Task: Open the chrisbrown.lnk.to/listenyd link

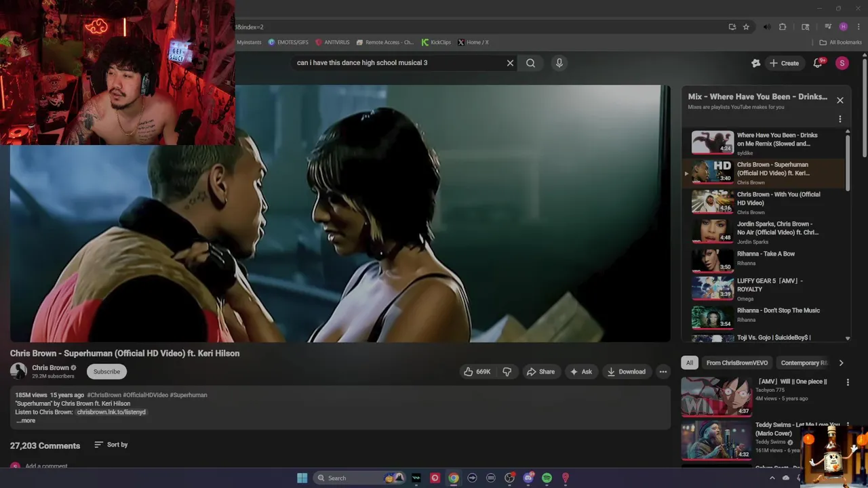Action: click(x=111, y=412)
